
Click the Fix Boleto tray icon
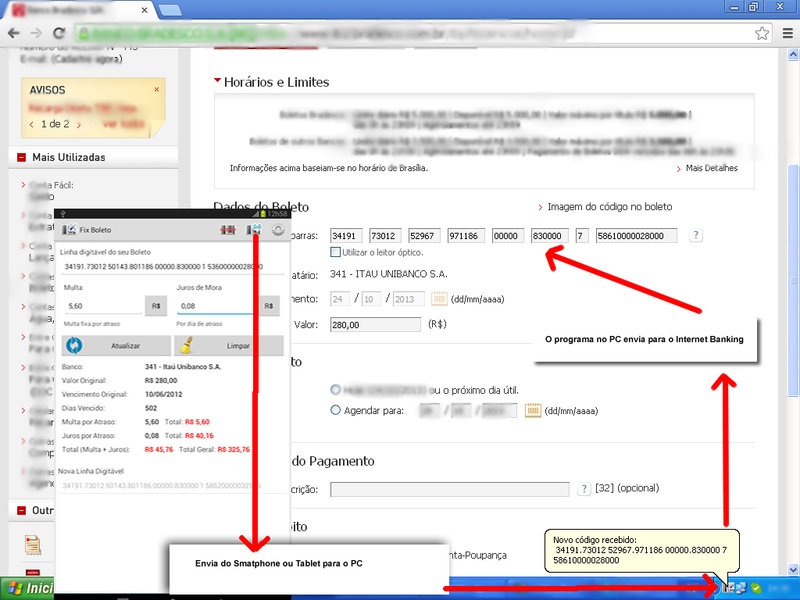pos(729,588)
